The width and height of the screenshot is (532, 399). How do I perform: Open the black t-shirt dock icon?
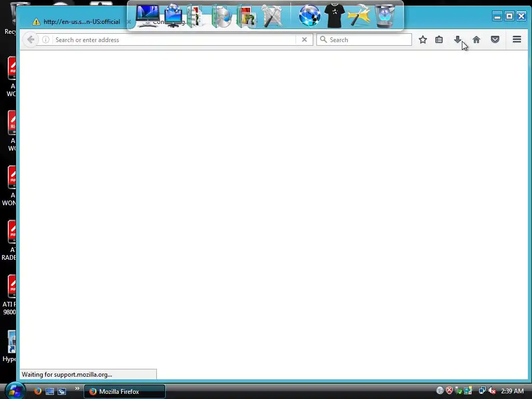[335, 16]
